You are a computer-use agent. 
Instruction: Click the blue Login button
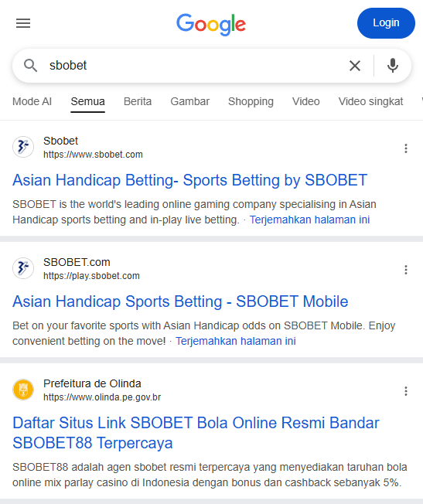click(386, 23)
